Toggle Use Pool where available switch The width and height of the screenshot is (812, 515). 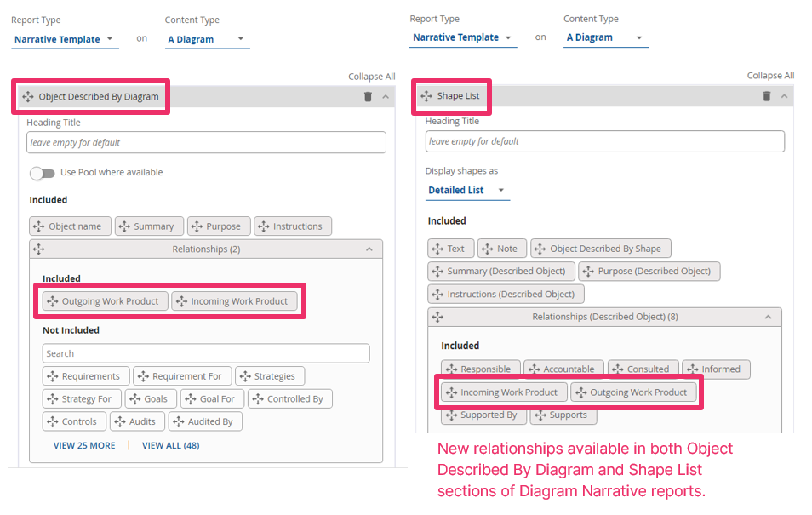coord(42,173)
